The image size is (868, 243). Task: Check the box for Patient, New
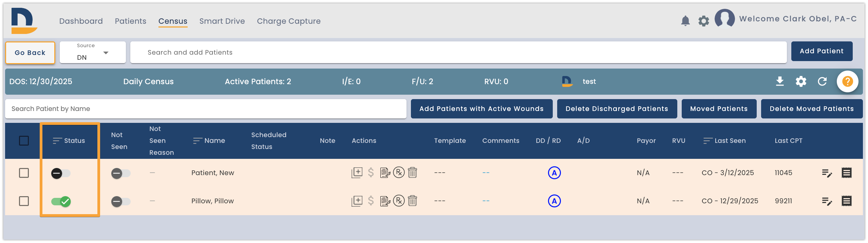click(x=24, y=173)
